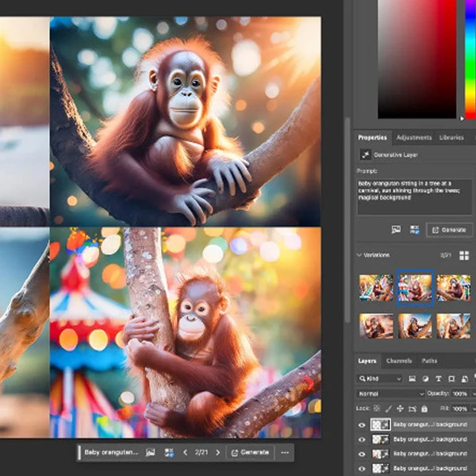
Task: Hide the top Baby orangutan layer
Action: tap(363, 424)
